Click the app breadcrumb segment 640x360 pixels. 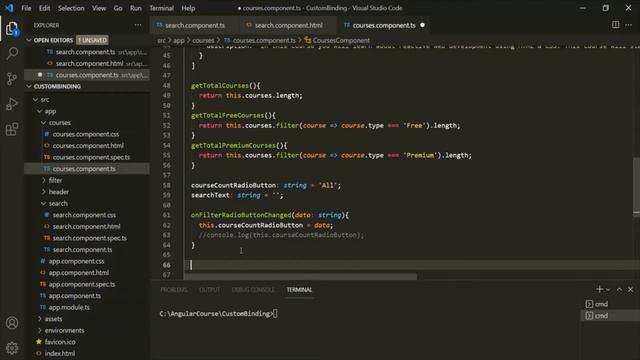click(x=179, y=40)
